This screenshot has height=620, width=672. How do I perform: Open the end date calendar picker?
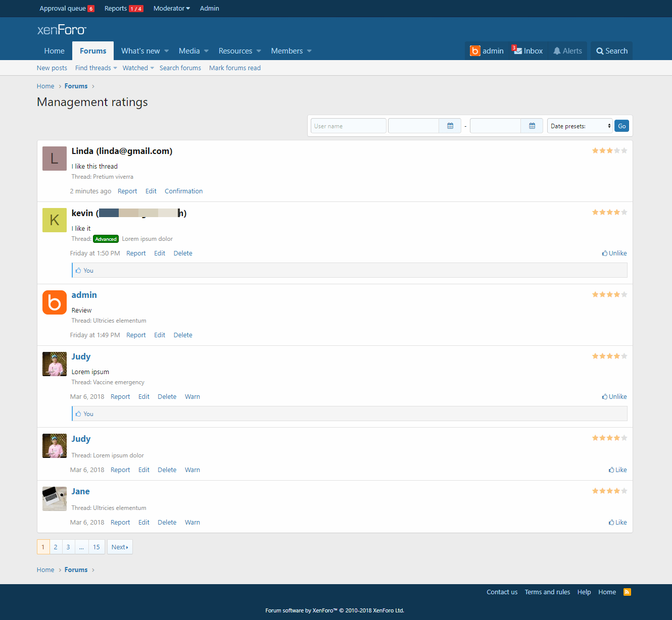tap(532, 126)
